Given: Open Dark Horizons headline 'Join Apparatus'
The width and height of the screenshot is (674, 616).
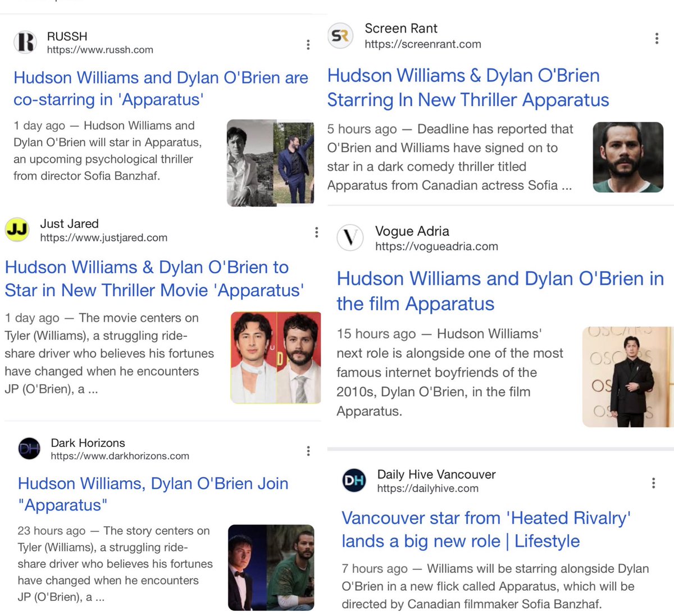Looking at the screenshot, I should tap(153, 494).
